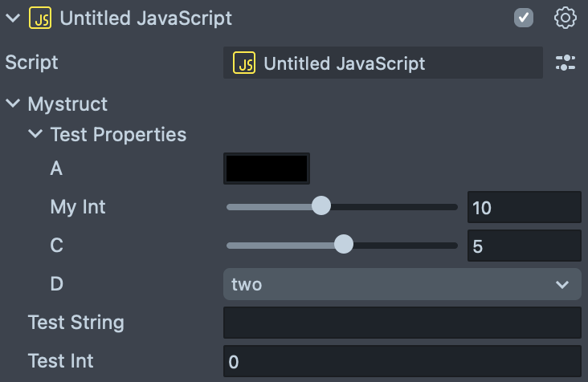Click the Test String text field
The width and height of the screenshot is (588, 382).
(402, 323)
